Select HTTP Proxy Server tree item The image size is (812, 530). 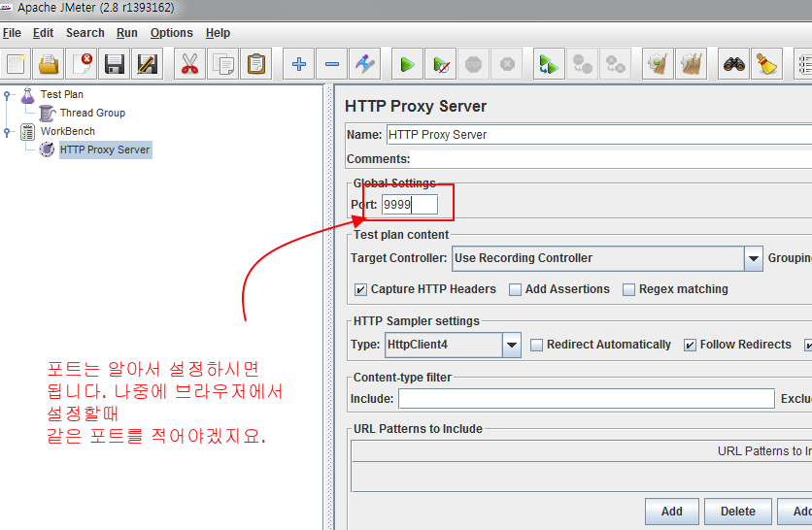pyautogui.click(x=105, y=150)
